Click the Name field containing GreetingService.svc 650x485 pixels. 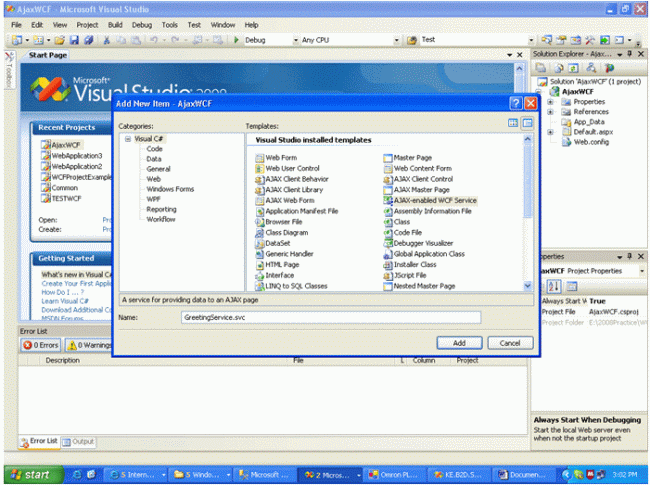[331, 318]
